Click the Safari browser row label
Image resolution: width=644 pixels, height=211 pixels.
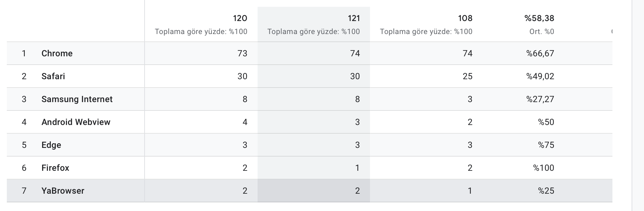53,76
